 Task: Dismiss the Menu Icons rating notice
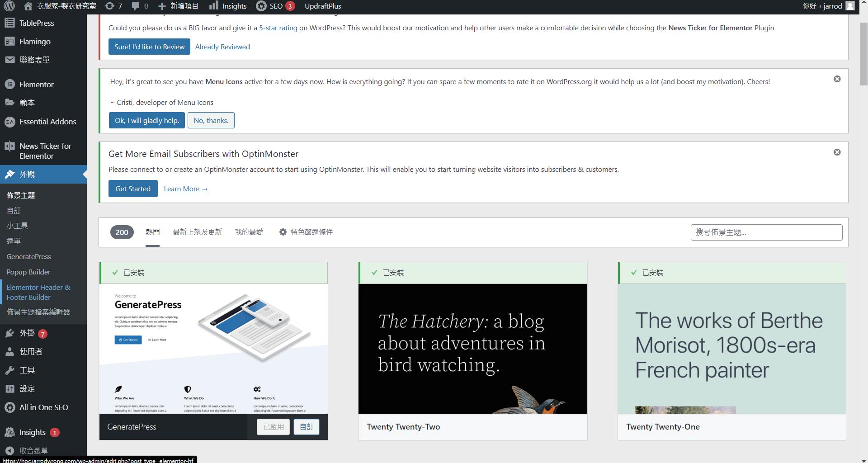coord(837,79)
